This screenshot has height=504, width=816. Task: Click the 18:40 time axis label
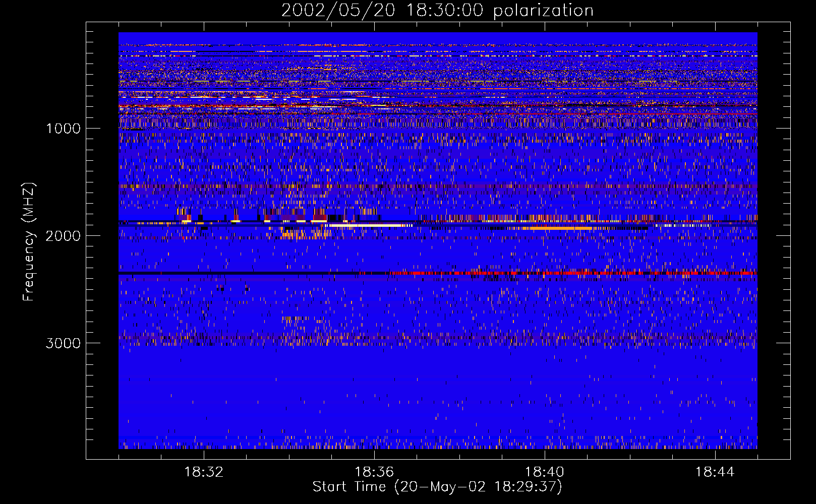pos(545,472)
